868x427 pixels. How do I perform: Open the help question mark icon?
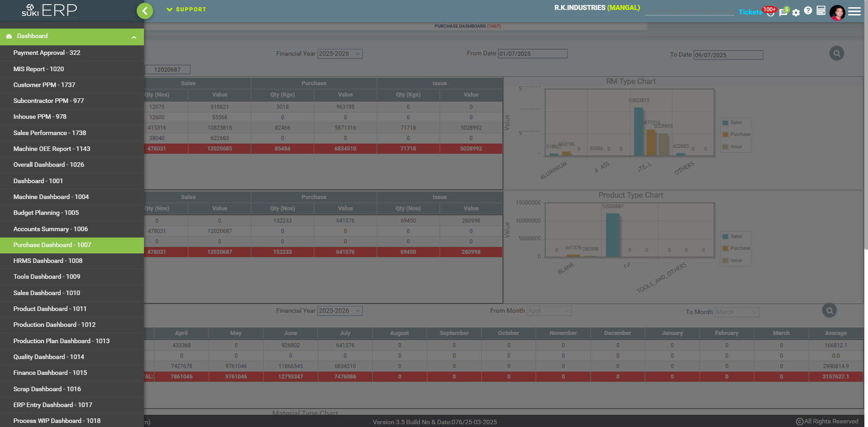pos(808,10)
